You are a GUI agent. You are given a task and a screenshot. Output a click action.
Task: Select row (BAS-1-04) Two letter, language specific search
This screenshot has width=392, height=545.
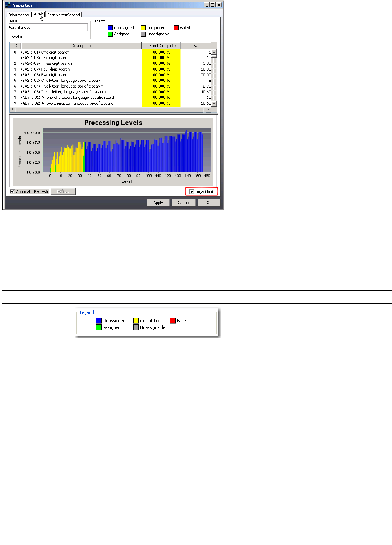coord(110,86)
